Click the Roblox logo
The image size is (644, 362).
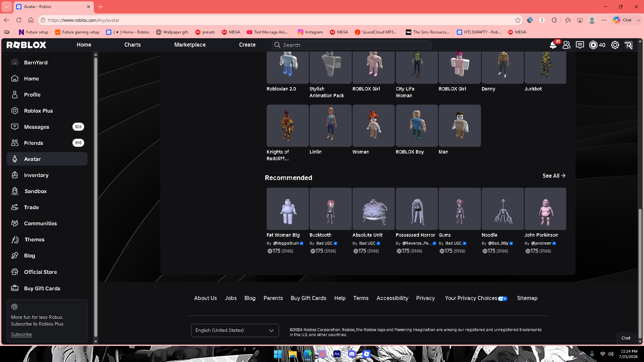26,45
